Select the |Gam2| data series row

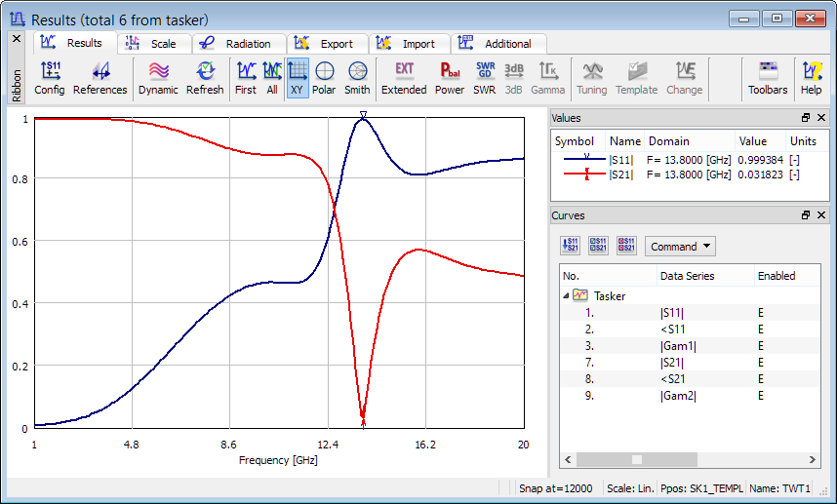(x=691, y=395)
